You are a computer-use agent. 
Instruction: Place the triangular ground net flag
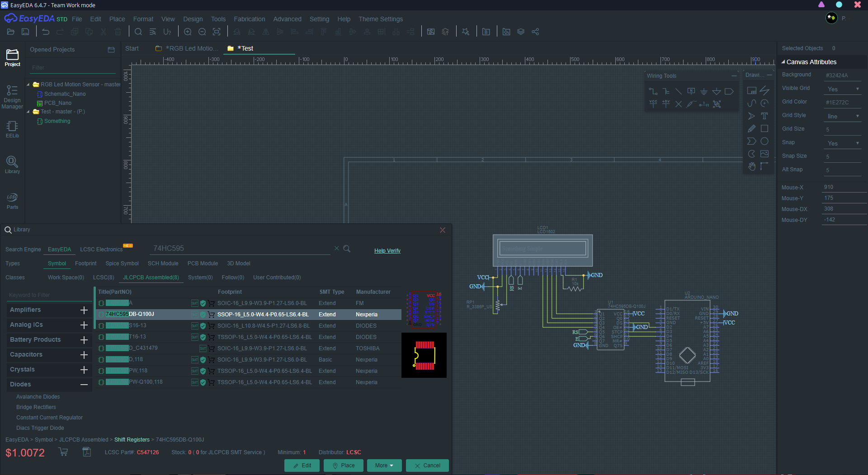coord(717,91)
